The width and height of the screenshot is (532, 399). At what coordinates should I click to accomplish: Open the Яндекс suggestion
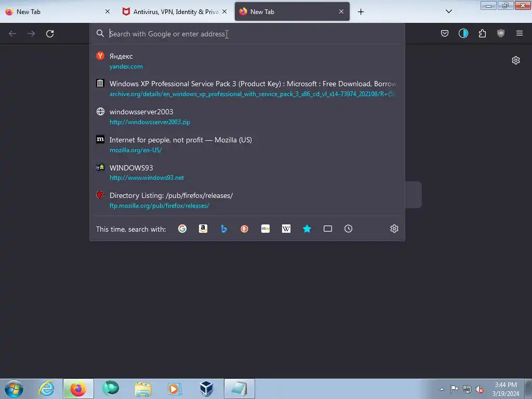click(247, 61)
